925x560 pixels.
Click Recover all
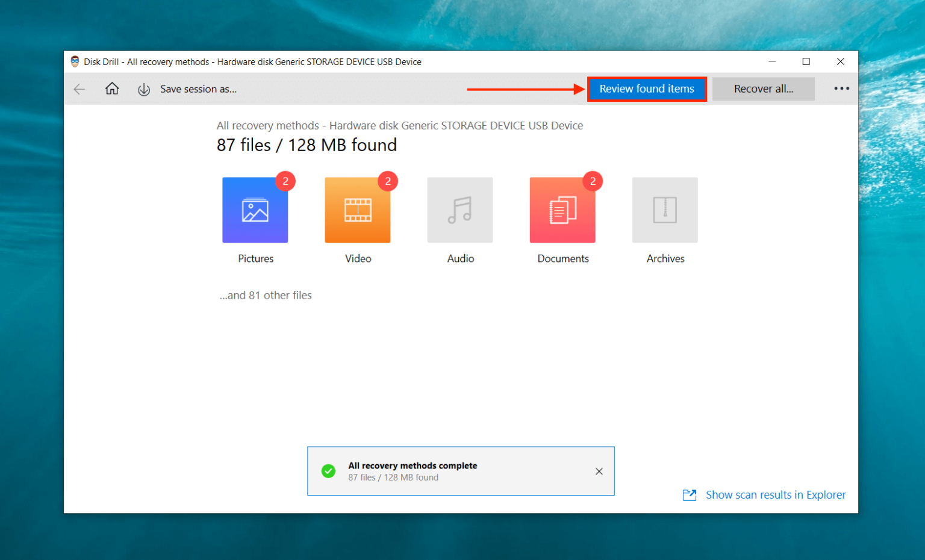[764, 89]
